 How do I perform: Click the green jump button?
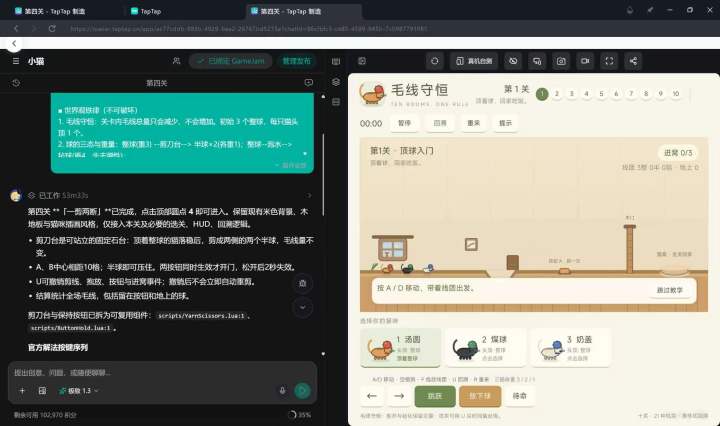tap(435, 396)
